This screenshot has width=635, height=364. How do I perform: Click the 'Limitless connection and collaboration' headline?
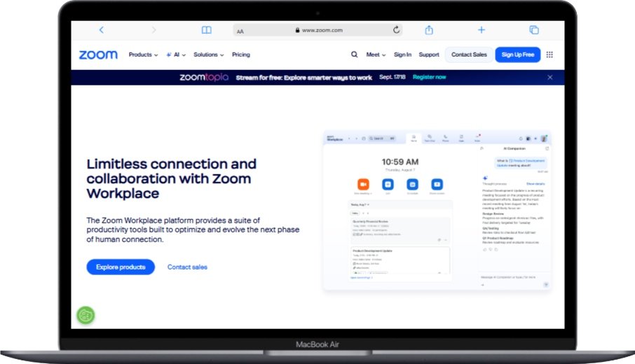tap(171, 178)
